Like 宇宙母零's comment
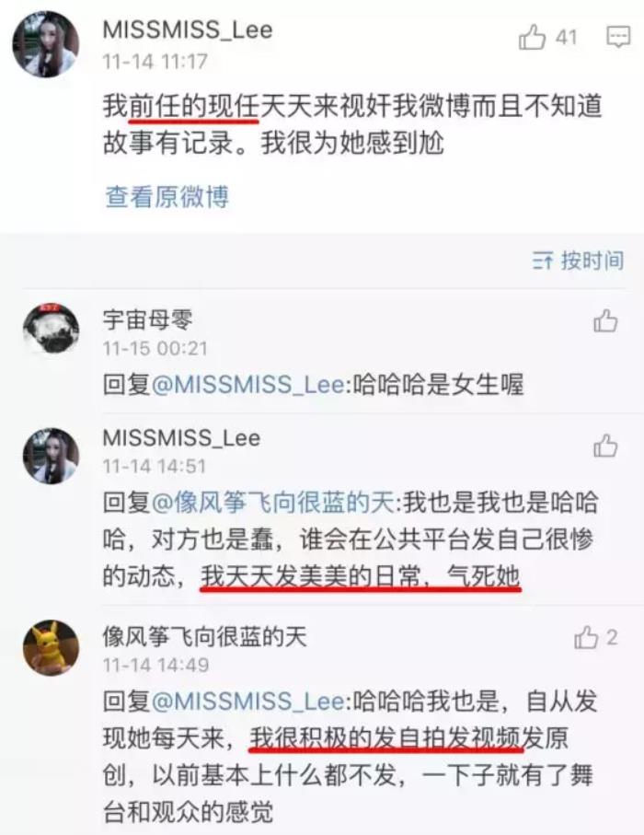The width and height of the screenshot is (644, 835). click(x=605, y=321)
